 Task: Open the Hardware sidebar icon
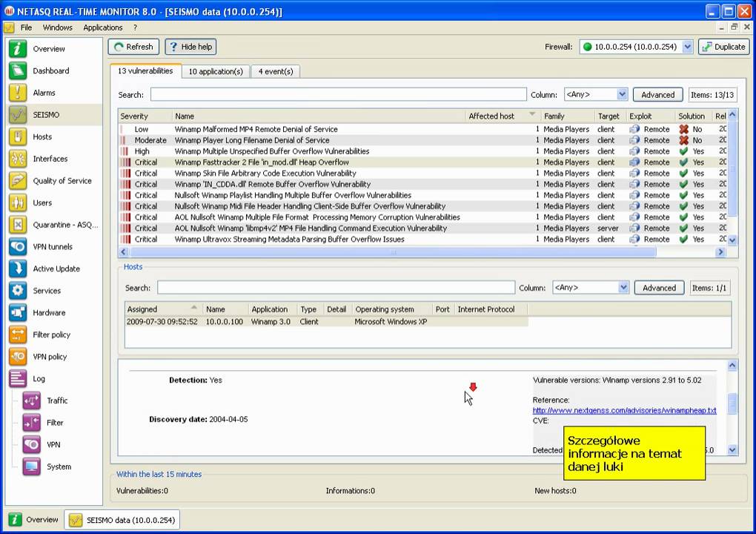click(18, 313)
